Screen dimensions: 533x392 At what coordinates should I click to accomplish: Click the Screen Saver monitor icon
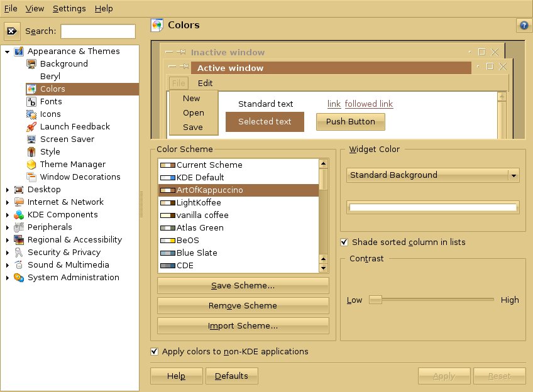click(31, 139)
